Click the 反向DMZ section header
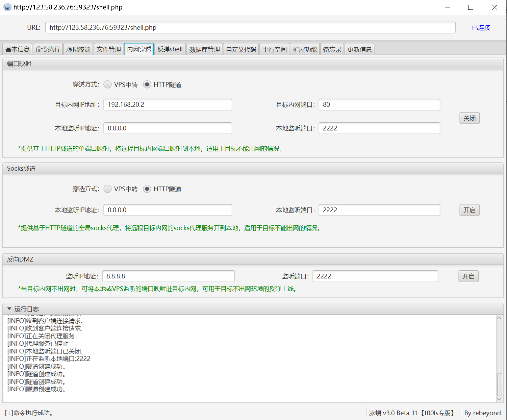507x420 pixels. (x=253, y=260)
